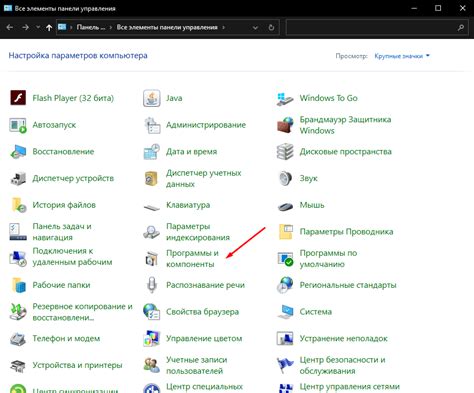Click the Свойства браузера icon
This screenshot has height=393, width=474.
(152, 312)
